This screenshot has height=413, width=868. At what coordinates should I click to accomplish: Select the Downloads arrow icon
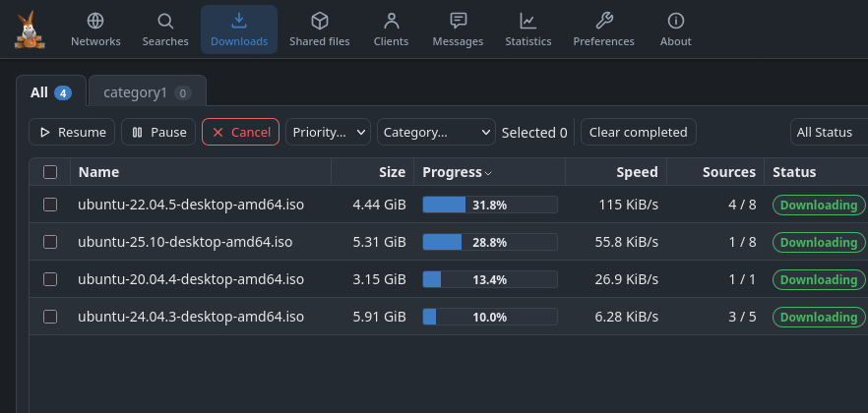(x=238, y=21)
